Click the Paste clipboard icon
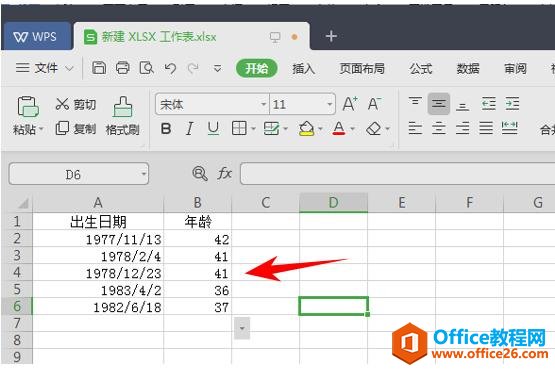Viewport: 555px width, 371px height. [x=28, y=107]
